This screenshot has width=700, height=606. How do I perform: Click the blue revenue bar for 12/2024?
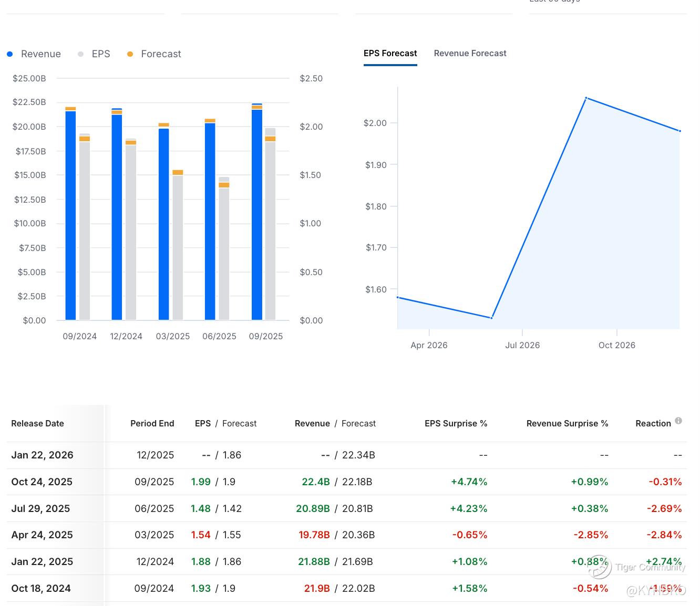click(117, 215)
